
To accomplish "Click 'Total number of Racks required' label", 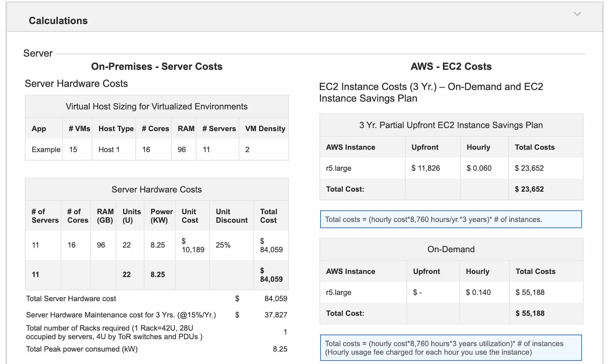I will pos(114,332).
